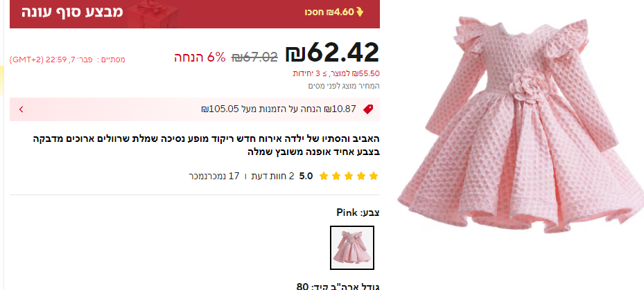Open the ₪10.87 discount over ₪105.05 offer

pyautogui.click(x=279, y=109)
